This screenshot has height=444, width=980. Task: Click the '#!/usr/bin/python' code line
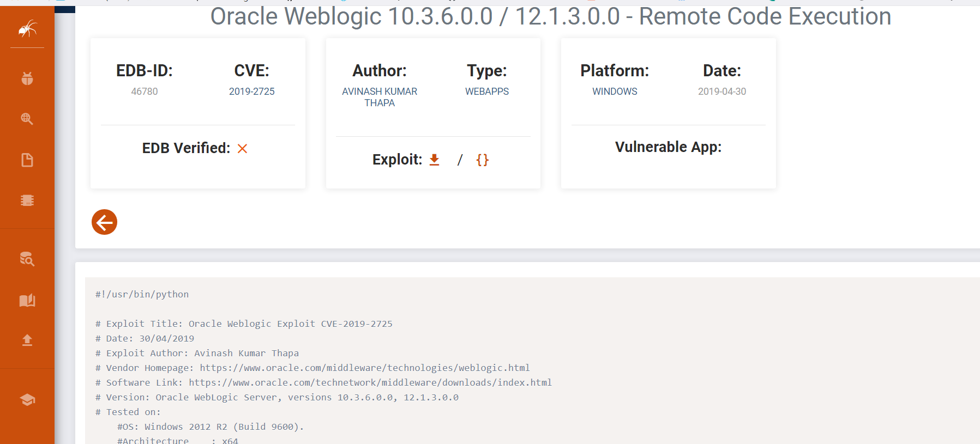142,294
